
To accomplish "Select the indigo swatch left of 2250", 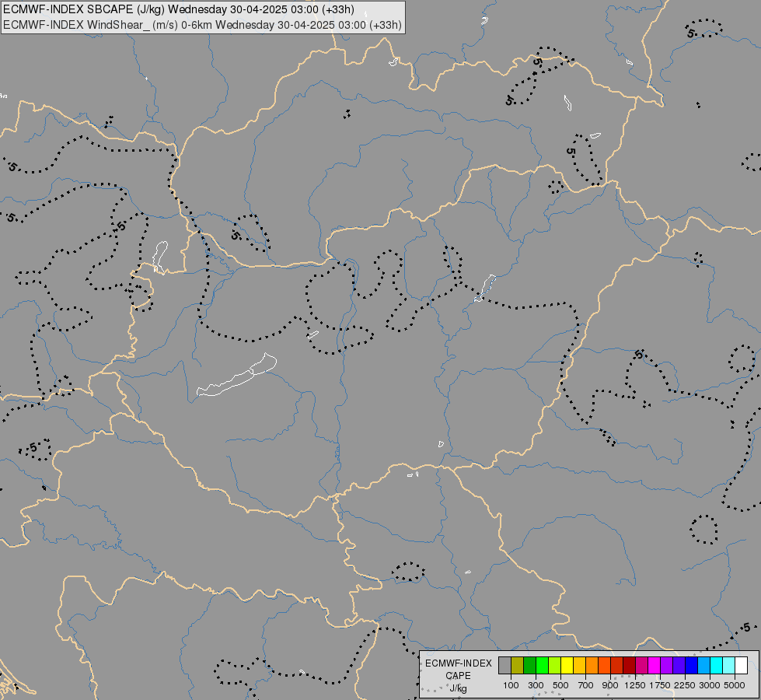I will click(679, 665).
